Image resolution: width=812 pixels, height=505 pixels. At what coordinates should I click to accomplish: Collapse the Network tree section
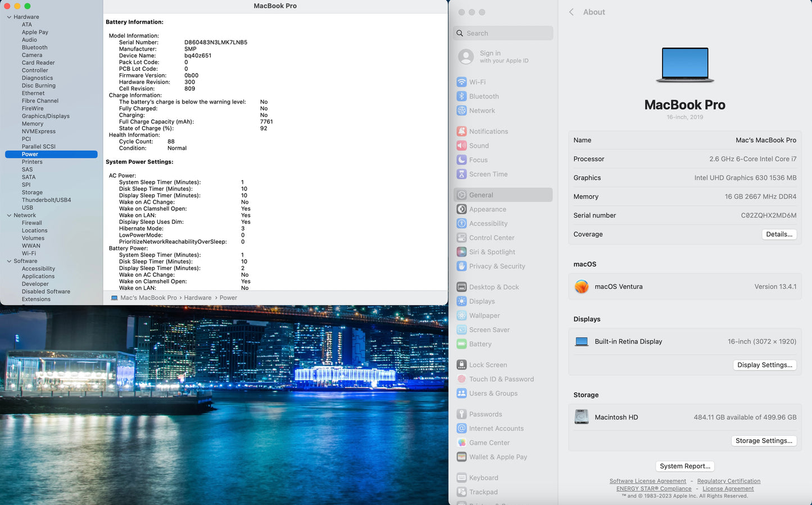tap(9, 215)
